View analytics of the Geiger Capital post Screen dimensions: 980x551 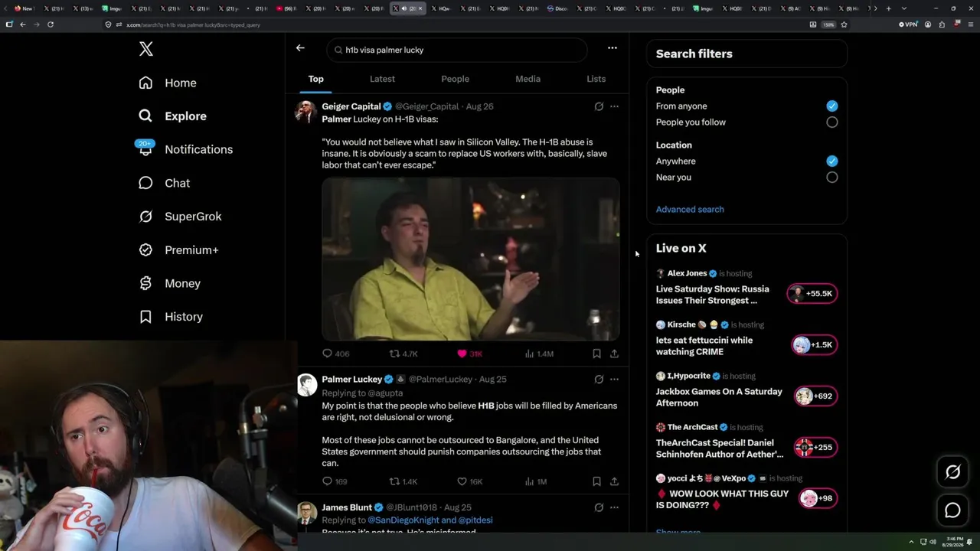coord(529,354)
